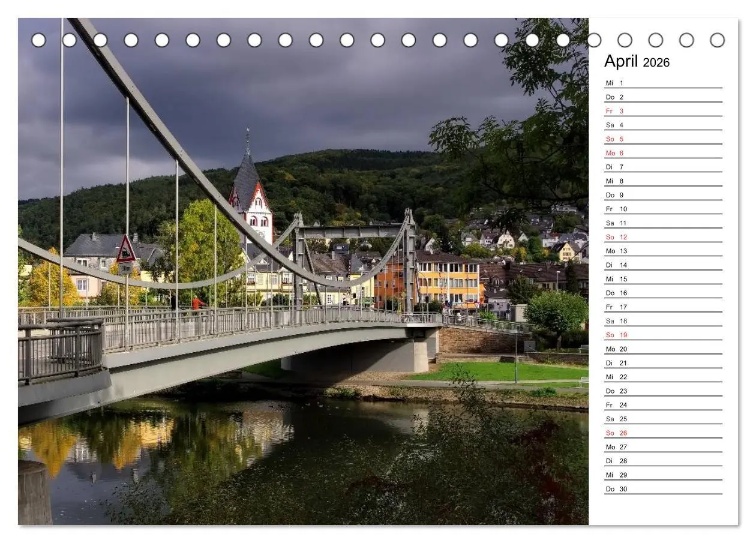
Task: Pick the row "Do 16"
Action: (x=663, y=293)
